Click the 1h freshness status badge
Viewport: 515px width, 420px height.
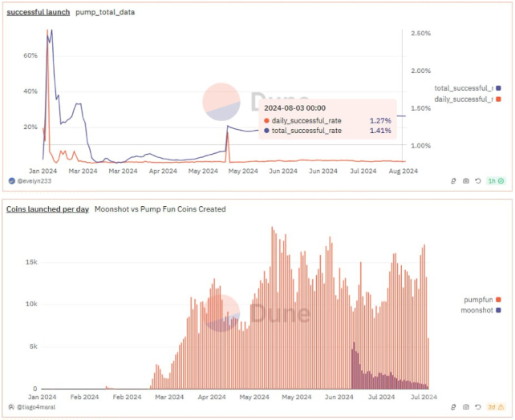pyautogui.click(x=497, y=181)
